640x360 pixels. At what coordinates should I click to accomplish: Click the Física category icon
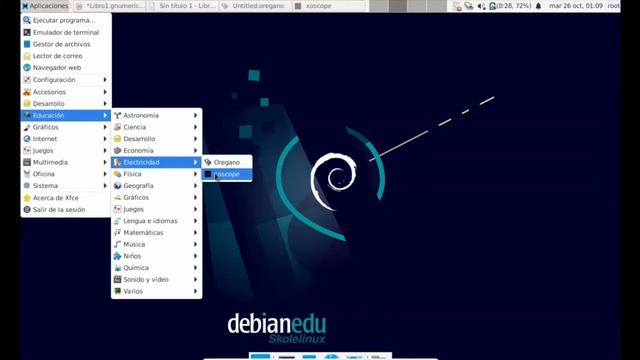tap(118, 174)
